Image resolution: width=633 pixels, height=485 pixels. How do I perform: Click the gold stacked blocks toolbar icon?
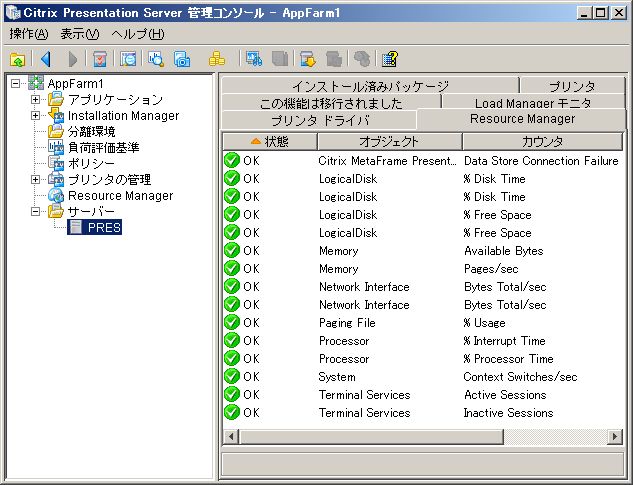pyautogui.click(x=217, y=59)
